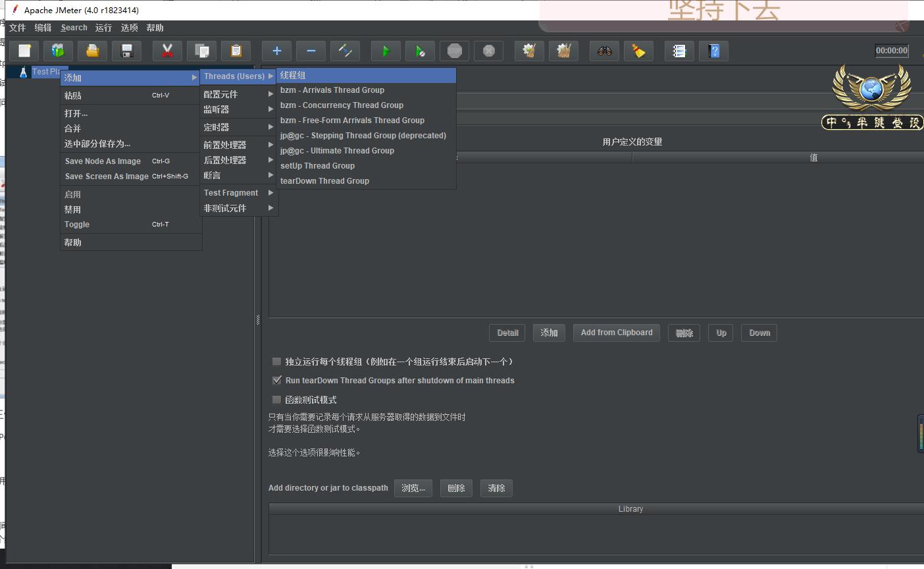This screenshot has width=924, height=569.
Task: Click the 添加 button under variables table
Action: (550, 333)
